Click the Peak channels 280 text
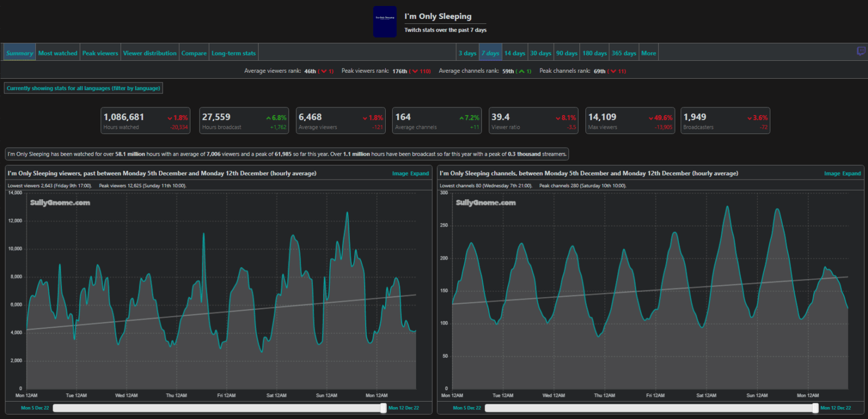Screen dimensions: 868x419 click(583, 186)
